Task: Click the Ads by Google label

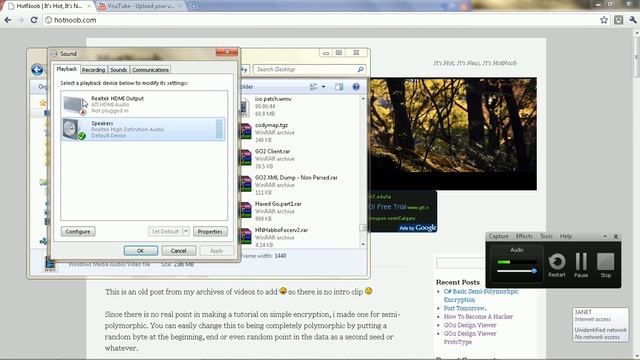Action: pyautogui.click(x=418, y=228)
